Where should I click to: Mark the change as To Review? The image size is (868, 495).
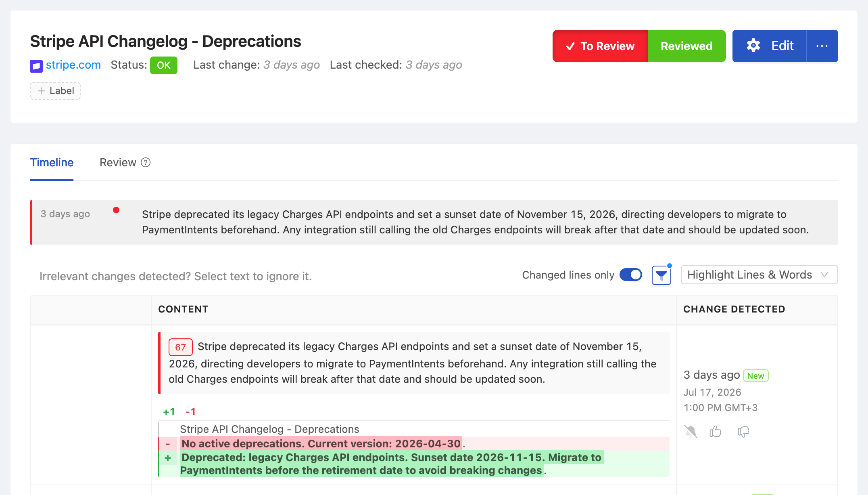(600, 46)
